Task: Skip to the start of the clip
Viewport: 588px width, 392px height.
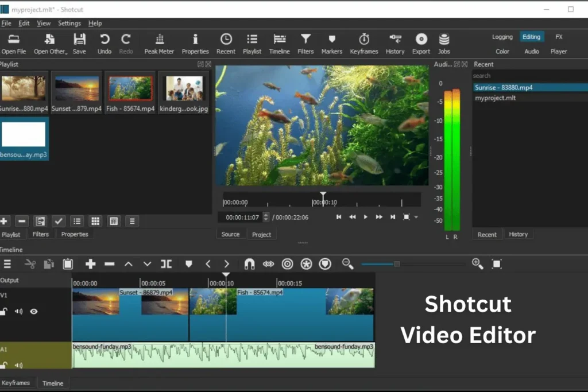Action: point(339,217)
